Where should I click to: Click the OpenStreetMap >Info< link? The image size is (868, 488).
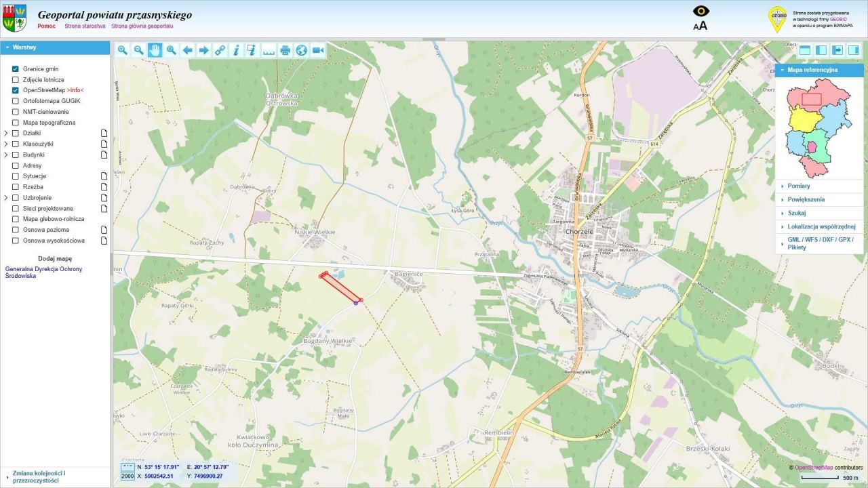pos(75,90)
